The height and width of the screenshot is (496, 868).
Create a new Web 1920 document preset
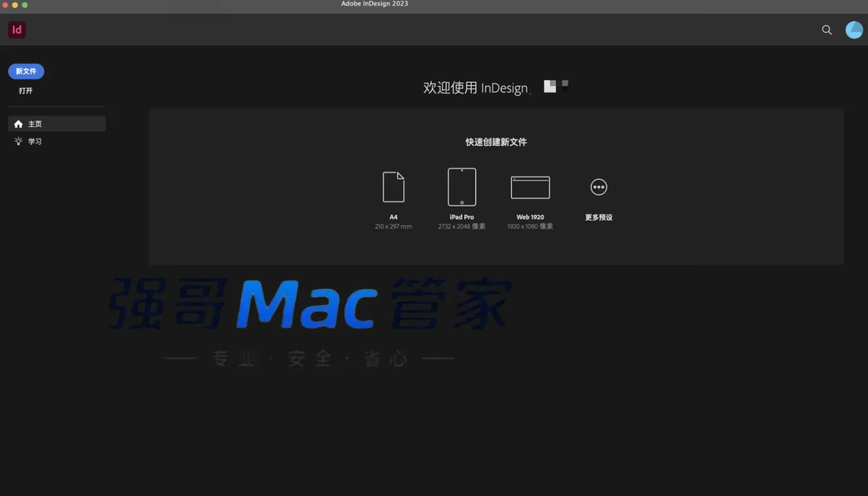530,188
